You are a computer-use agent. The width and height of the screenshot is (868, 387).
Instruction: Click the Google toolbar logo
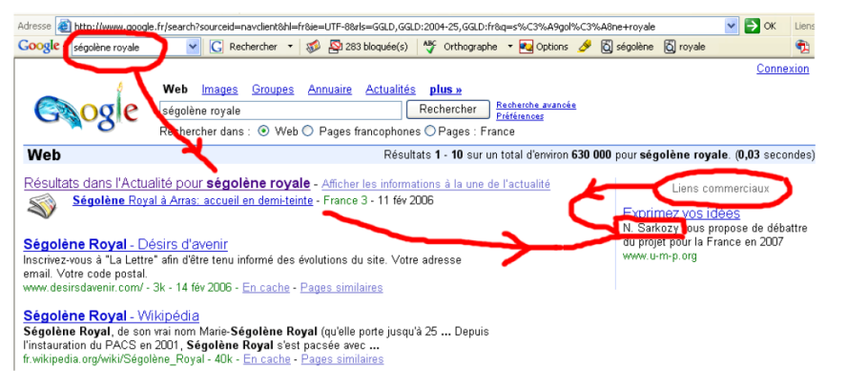tap(39, 47)
